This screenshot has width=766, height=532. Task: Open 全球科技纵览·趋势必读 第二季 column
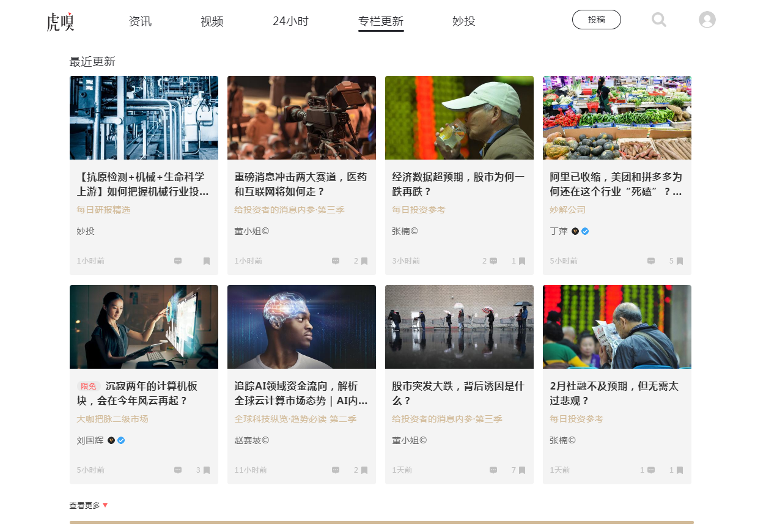(295, 419)
